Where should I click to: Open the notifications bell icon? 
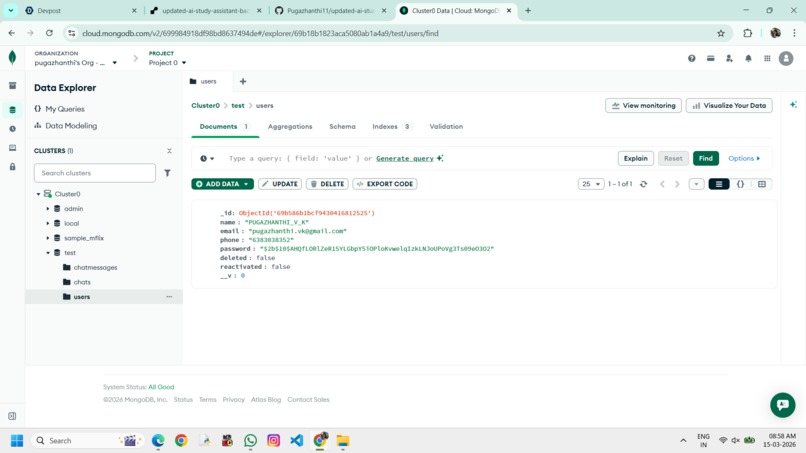click(x=748, y=59)
